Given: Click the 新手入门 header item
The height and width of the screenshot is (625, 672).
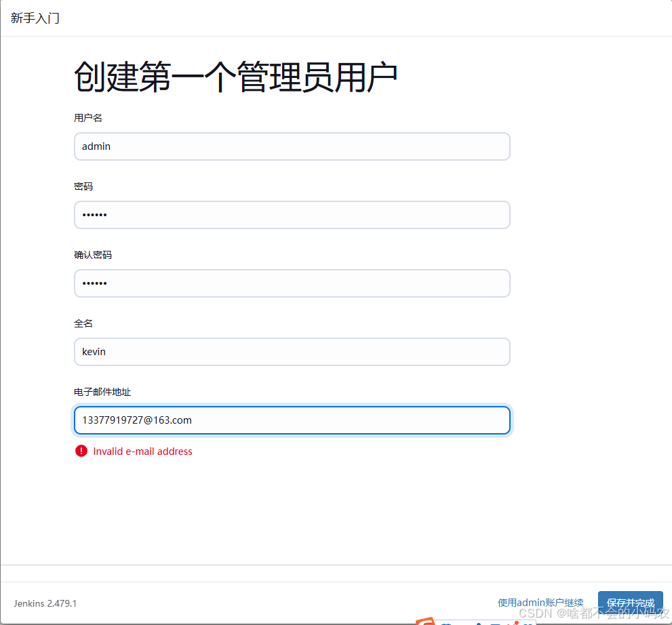Looking at the screenshot, I should 35,18.
